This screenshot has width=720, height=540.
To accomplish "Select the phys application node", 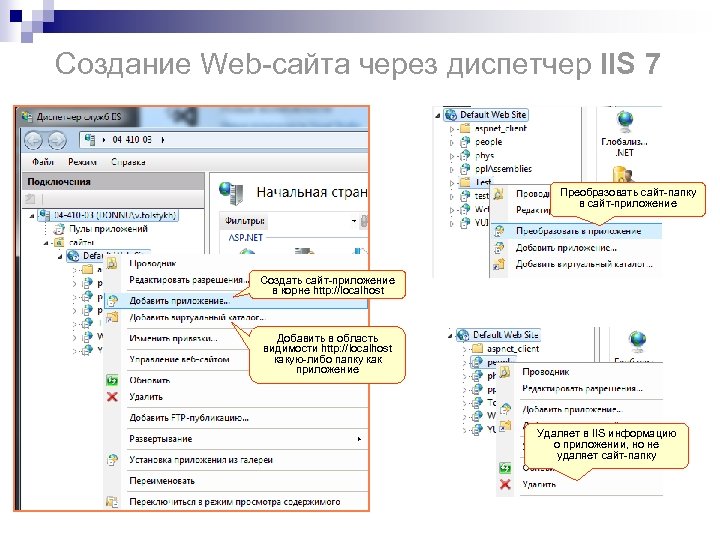I will coord(484,156).
